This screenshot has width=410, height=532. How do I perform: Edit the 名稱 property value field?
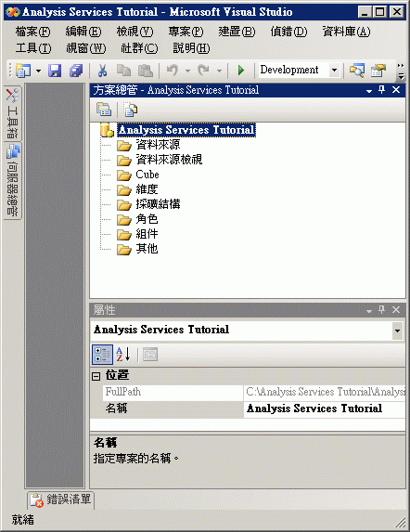(x=325, y=409)
